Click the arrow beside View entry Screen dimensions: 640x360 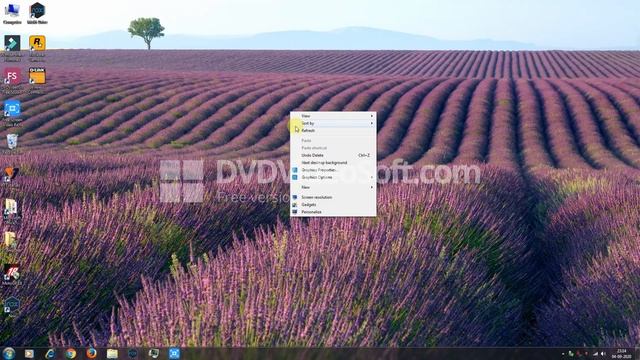[x=371, y=116]
